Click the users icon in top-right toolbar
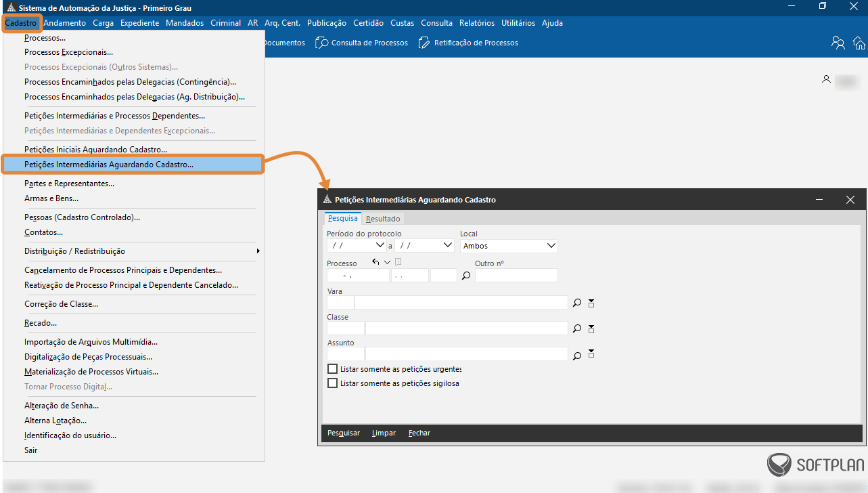868x493 pixels. 838,43
